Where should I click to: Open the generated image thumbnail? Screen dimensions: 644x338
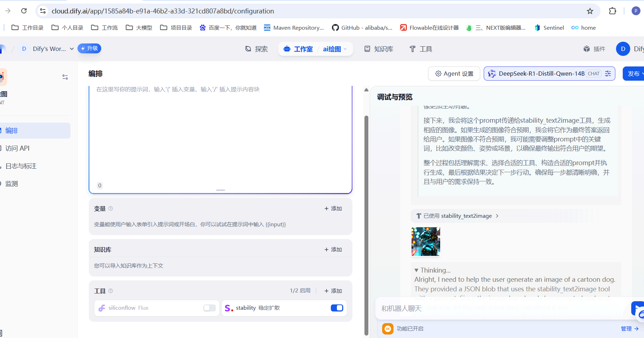click(x=426, y=241)
